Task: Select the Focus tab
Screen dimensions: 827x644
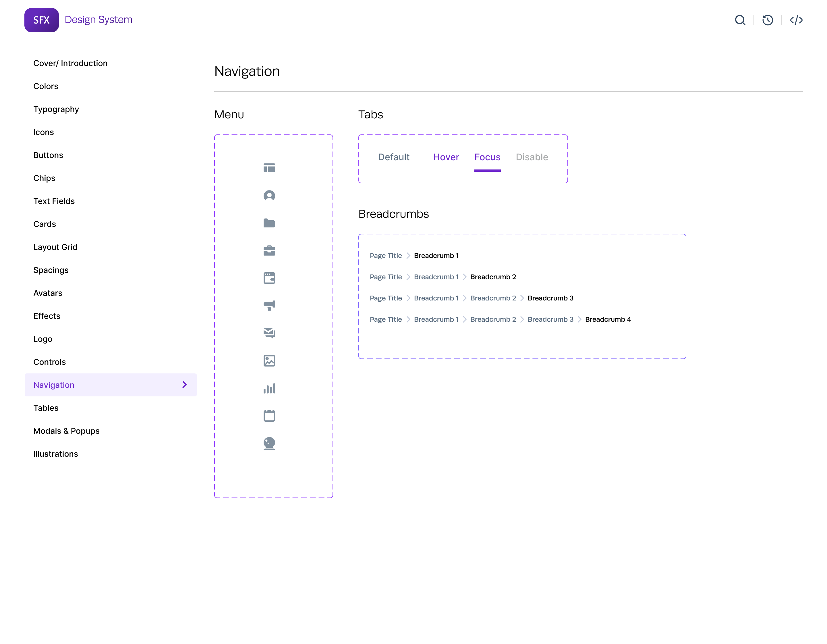Action: point(487,157)
